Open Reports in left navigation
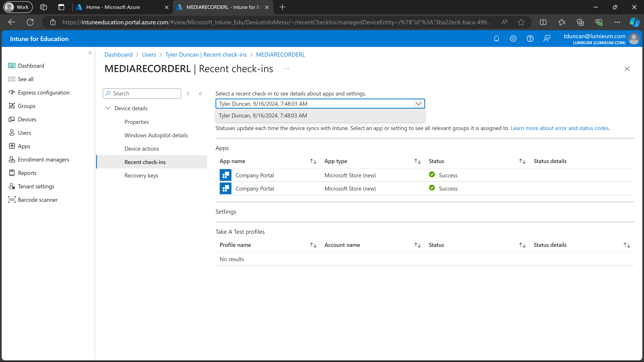 27,173
